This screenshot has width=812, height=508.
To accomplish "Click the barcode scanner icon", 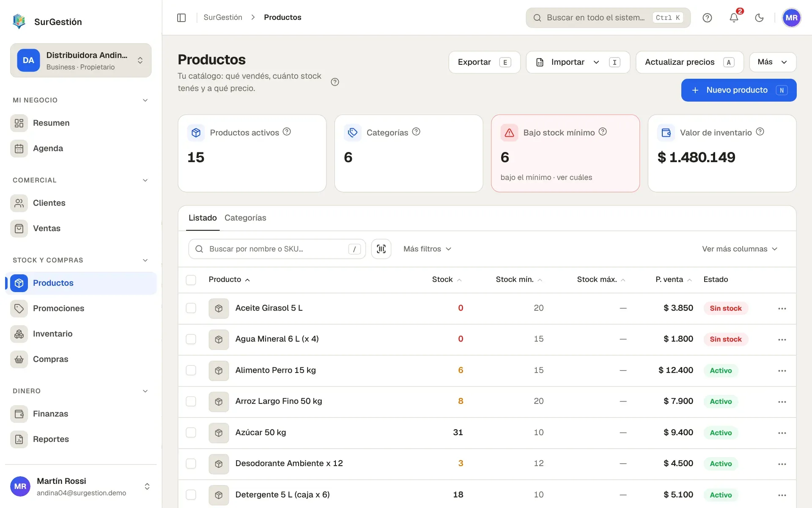I will pos(381,249).
